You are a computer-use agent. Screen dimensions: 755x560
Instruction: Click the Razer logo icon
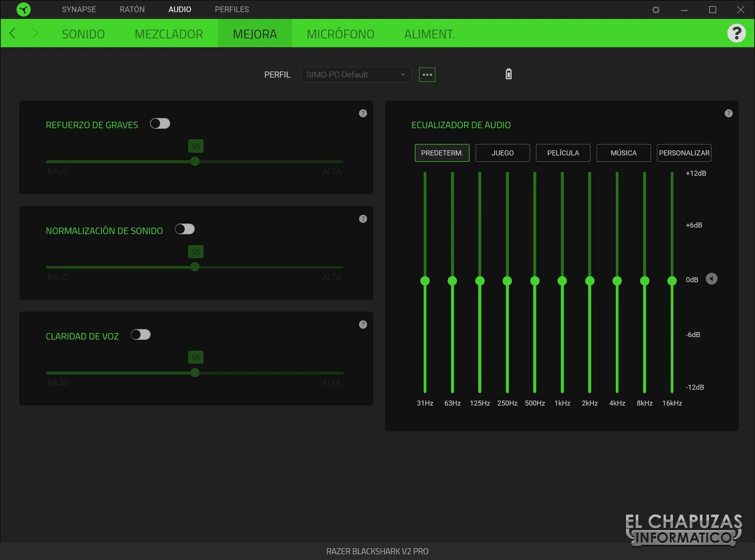tap(23, 9)
